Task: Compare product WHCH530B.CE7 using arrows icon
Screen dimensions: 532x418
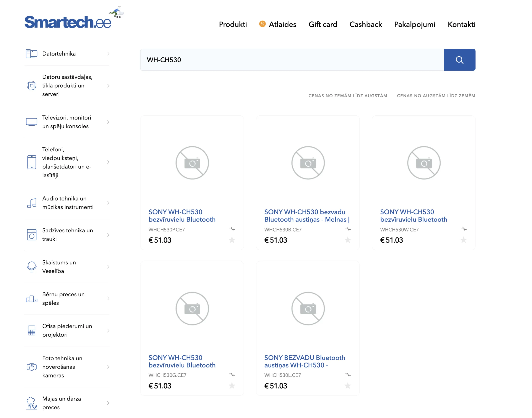Action: tap(348, 229)
